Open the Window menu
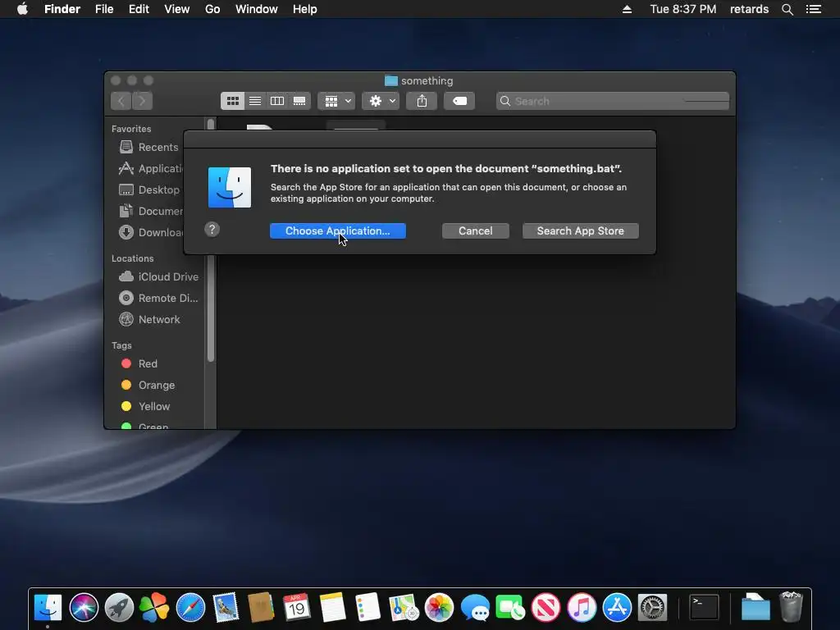This screenshot has height=630, width=840. tap(257, 9)
